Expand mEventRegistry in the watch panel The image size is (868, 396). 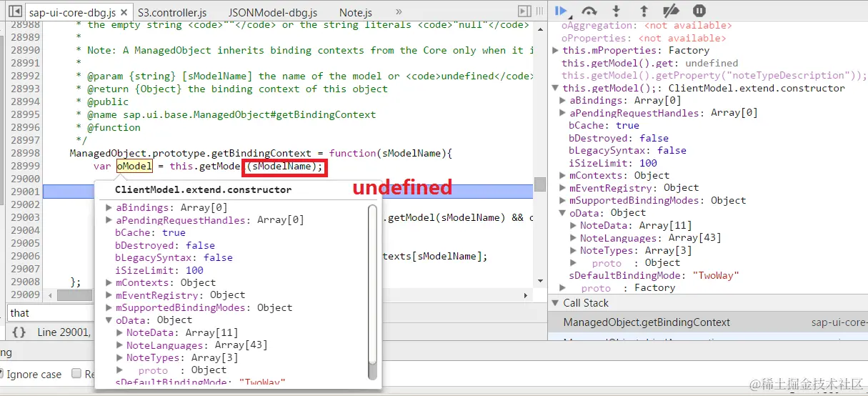point(564,188)
